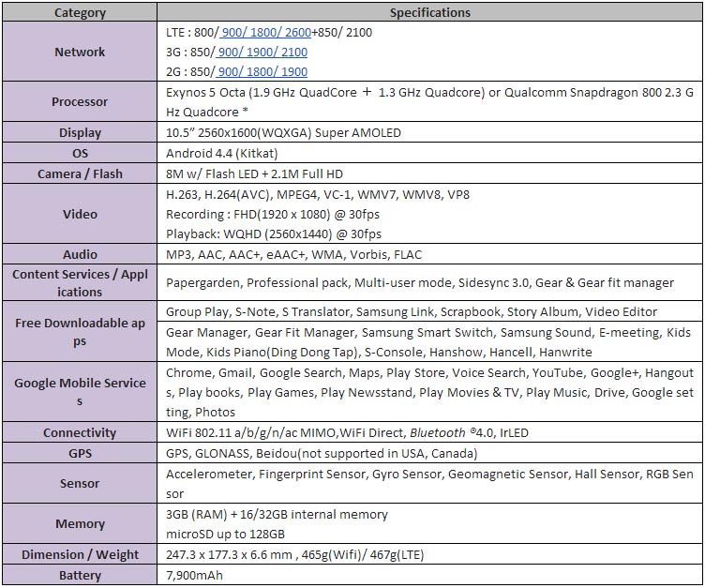Image resolution: width=705 pixels, height=588 pixels.
Task: Select the Android 4.4 (Kitkat) text
Action: [x=222, y=154]
